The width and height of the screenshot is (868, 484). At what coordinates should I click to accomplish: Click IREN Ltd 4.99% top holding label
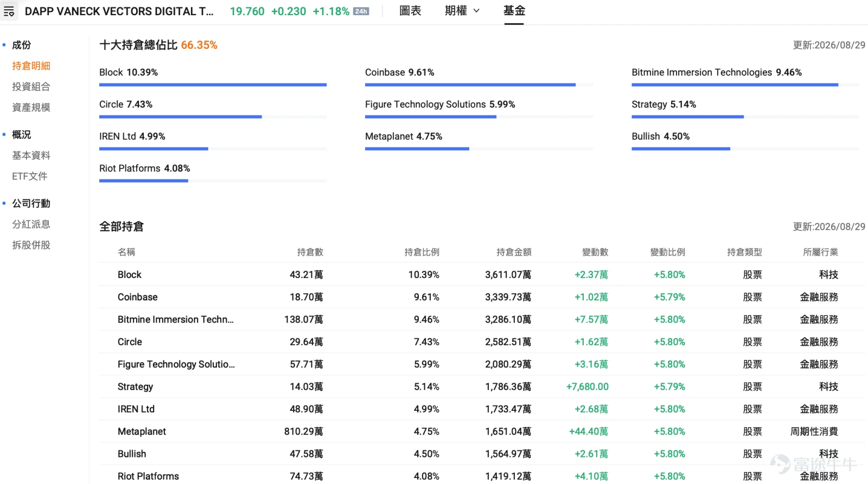pos(132,136)
